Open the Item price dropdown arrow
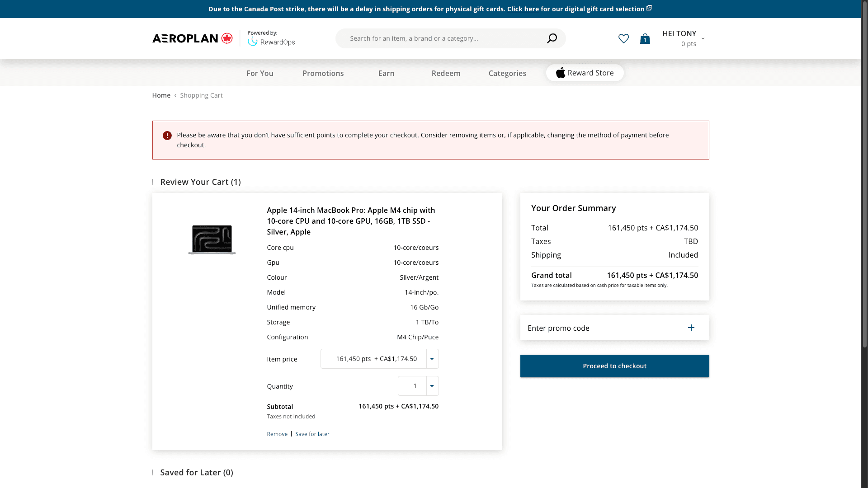 [x=432, y=359]
